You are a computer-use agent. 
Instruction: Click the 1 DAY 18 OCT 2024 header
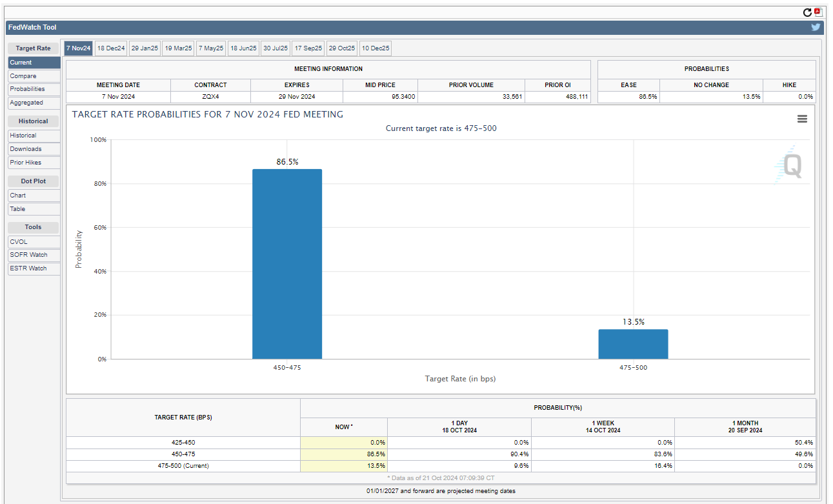(459, 427)
